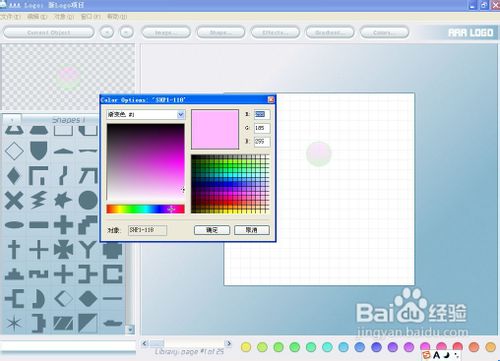The width and height of the screenshot is (500, 361).
Task: Select the half-moon D shape
Action: pyautogui.click(x=39, y=299)
